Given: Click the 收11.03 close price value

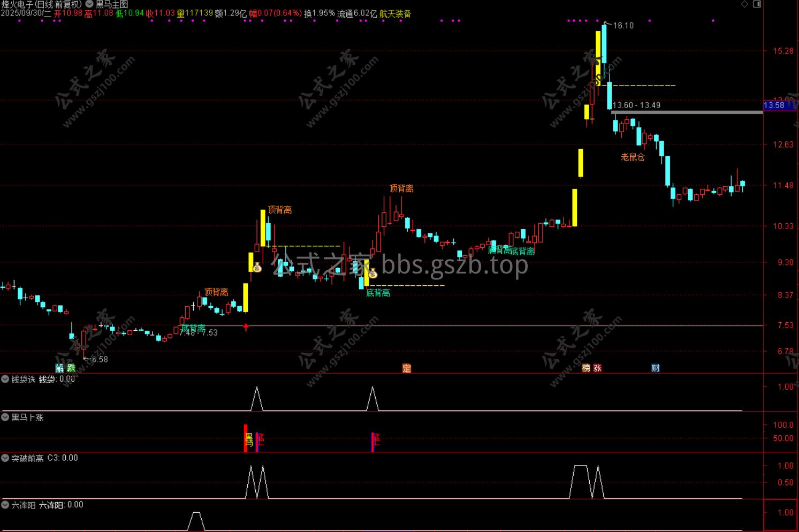Looking at the screenshot, I should pos(161,14).
